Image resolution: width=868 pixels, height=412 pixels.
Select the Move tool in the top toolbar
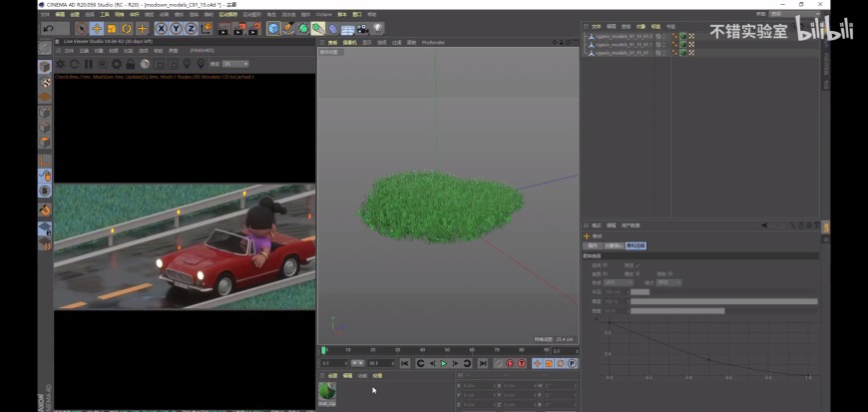coord(97,28)
